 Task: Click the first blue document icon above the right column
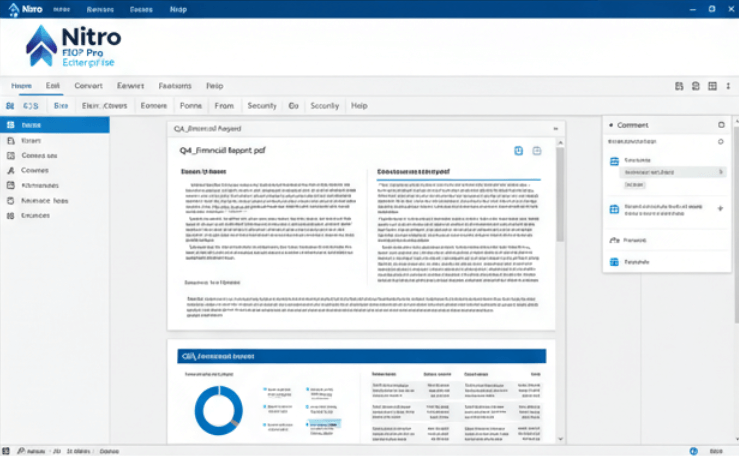click(x=518, y=150)
